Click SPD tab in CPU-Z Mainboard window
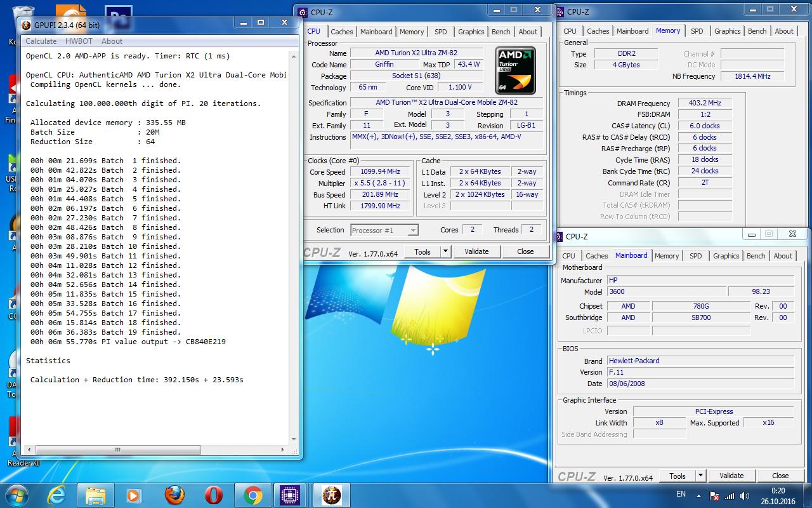Image resolution: width=812 pixels, height=508 pixels. coord(695,256)
